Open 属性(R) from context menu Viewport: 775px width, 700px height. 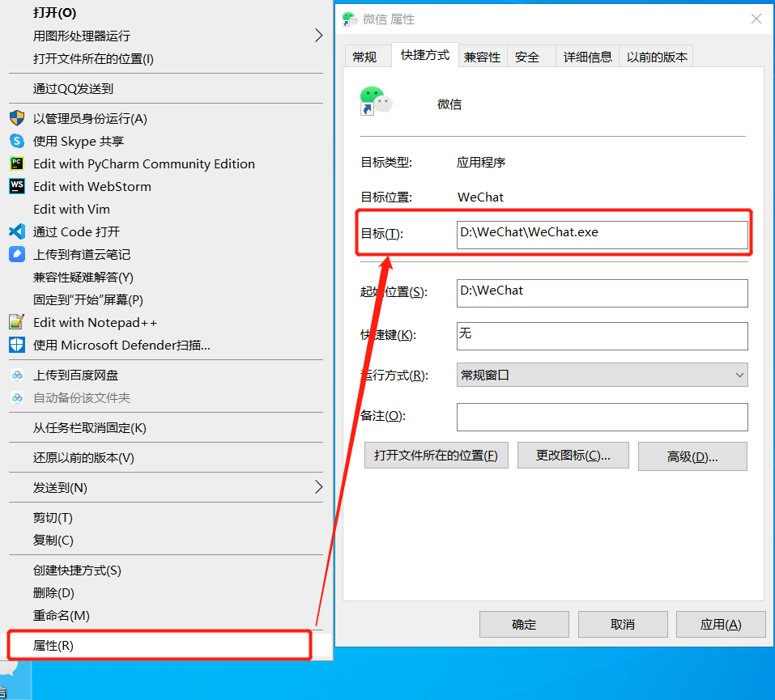(x=53, y=646)
